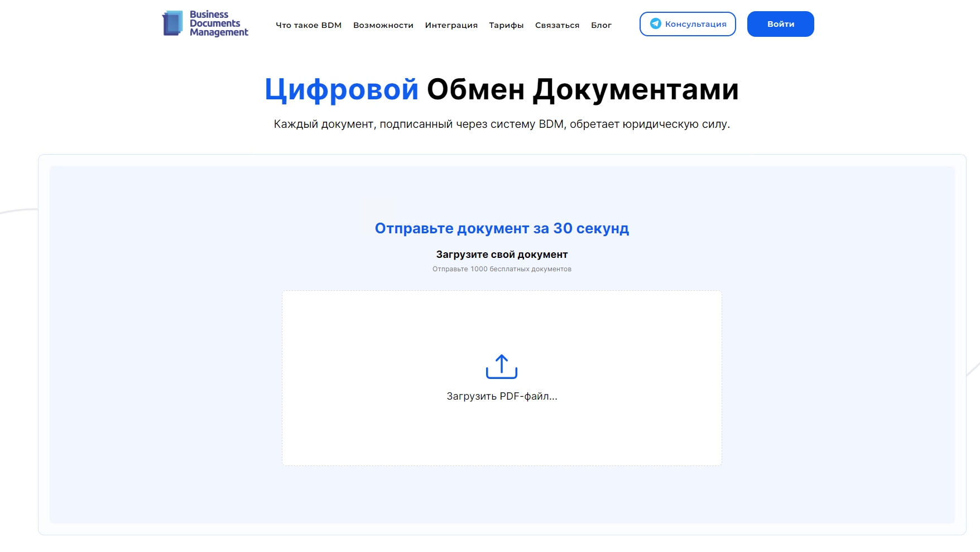Go to the Интеграция section
Image resolution: width=980 pixels, height=552 pixels.
pos(451,25)
